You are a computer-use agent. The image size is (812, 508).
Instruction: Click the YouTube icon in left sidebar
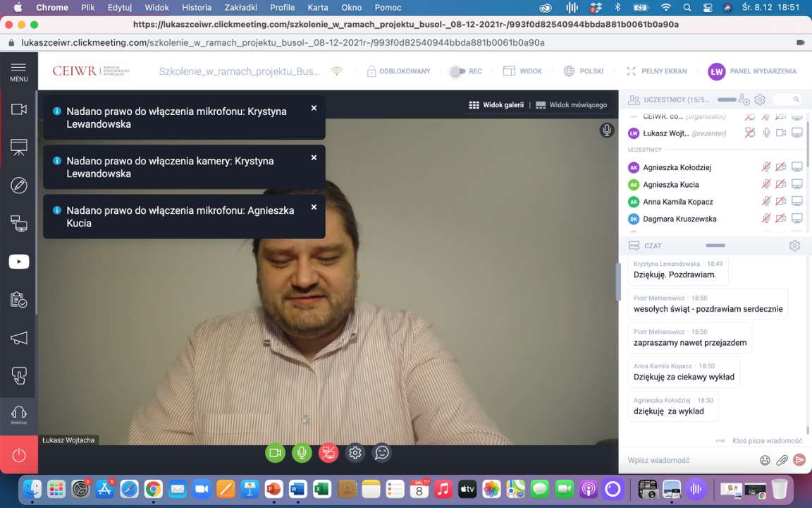click(19, 262)
